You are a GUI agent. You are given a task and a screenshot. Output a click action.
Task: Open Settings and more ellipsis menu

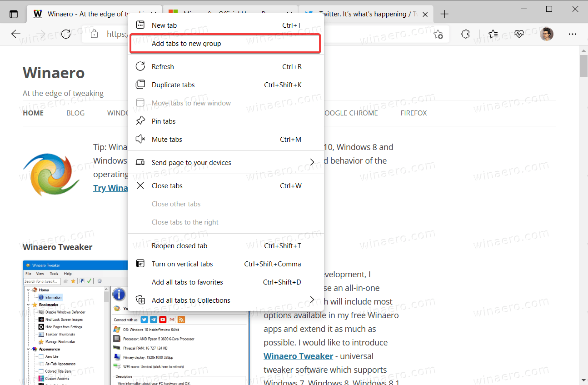(573, 34)
